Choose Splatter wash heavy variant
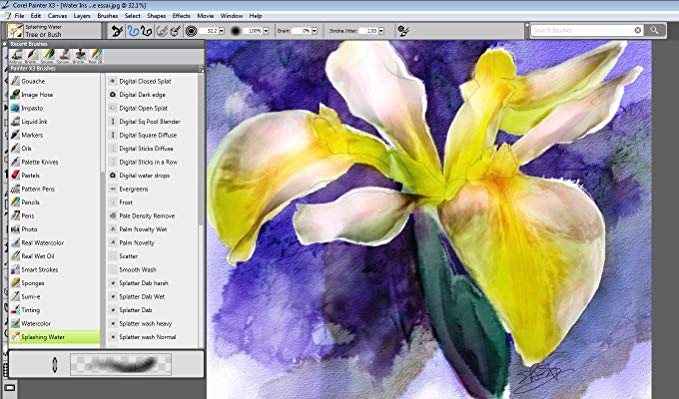The width and height of the screenshot is (679, 399). pyautogui.click(x=152, y=323)
